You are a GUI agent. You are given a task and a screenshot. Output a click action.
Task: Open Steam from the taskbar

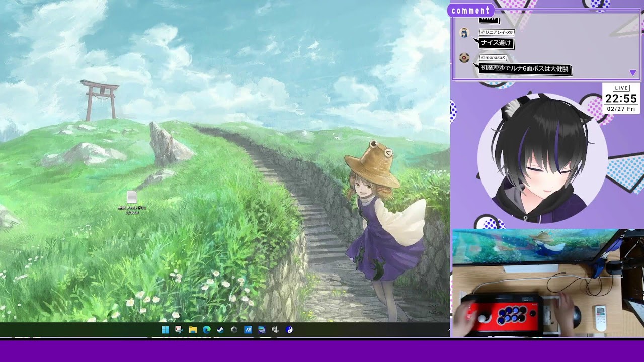point(220,330)
